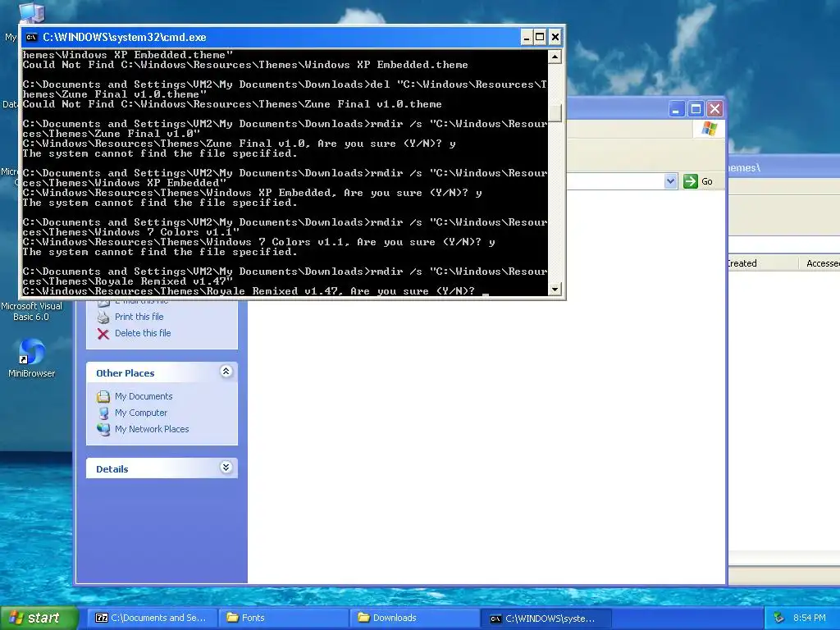Minimize the Explorer window behind cmd

677,109
